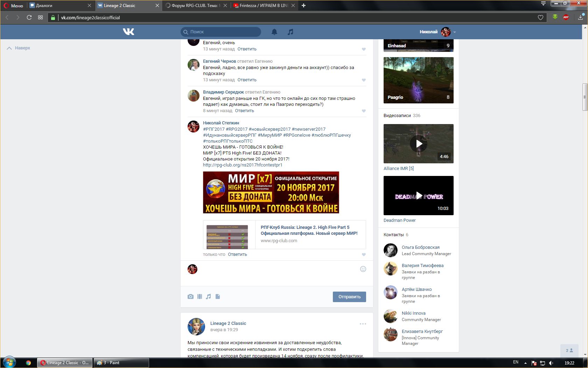Image resolution: width=588 pixels, height=368 pixels.
Task: Open the Paagrio album thumbnail
Action: (419, 80)
